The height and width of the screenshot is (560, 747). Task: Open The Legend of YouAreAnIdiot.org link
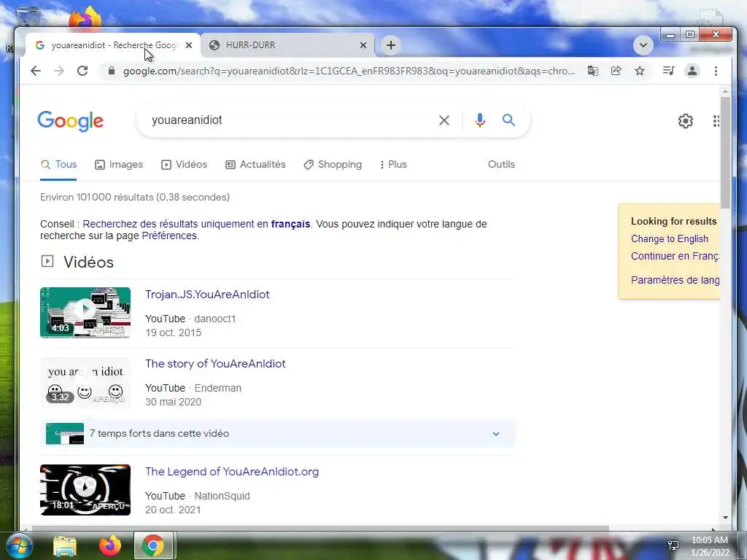pyautogui.click(x=232, y=472)
